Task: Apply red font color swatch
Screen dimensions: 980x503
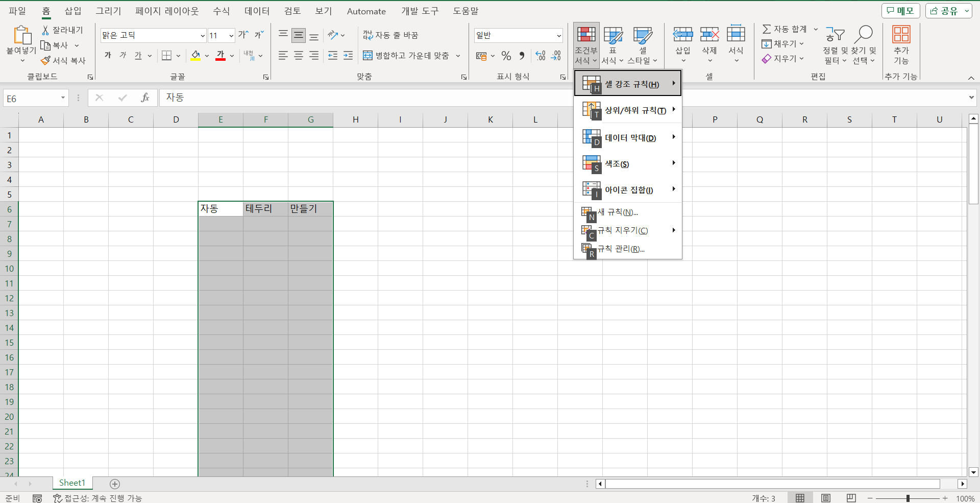Action: pyautogui.click(x=220, y=55)
